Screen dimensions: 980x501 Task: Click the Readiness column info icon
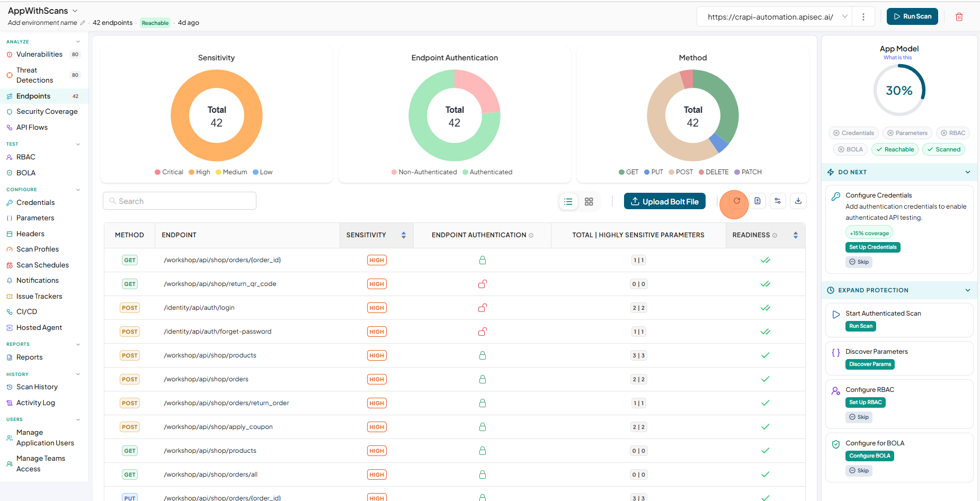(x=775, y=235)
